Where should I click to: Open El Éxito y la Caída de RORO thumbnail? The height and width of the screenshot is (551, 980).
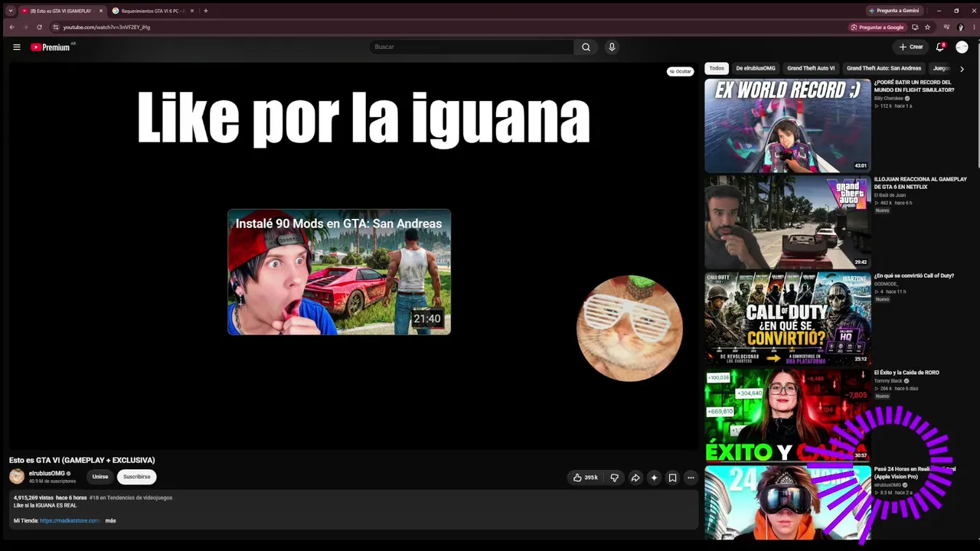pos(788,415)
